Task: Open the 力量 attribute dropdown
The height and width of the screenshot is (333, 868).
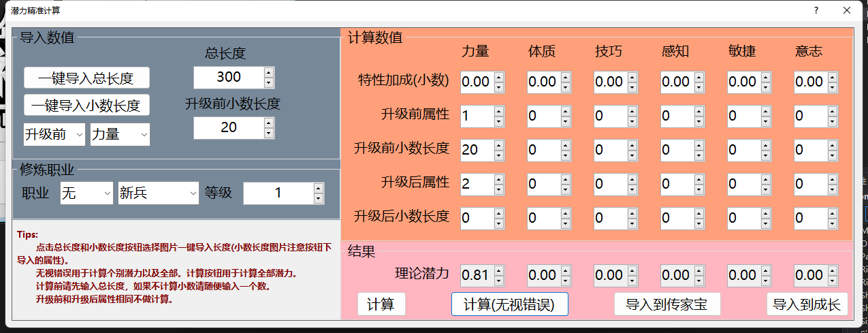Action: [x=120, y=135]
